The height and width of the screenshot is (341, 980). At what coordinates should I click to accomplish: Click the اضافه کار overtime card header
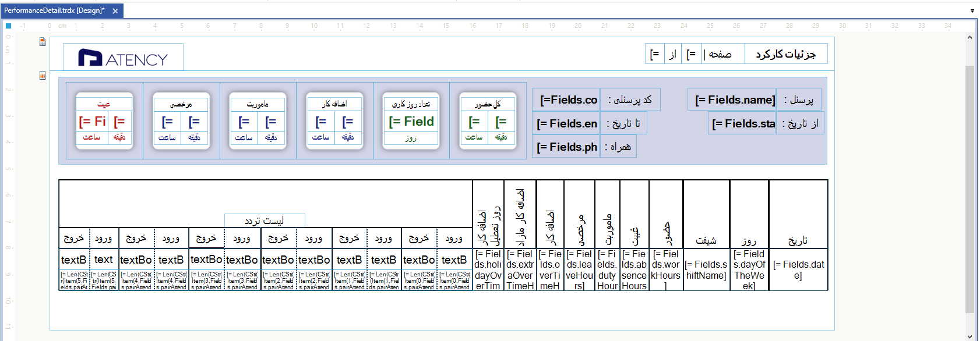pyautogui.click(x=334, y=104)
